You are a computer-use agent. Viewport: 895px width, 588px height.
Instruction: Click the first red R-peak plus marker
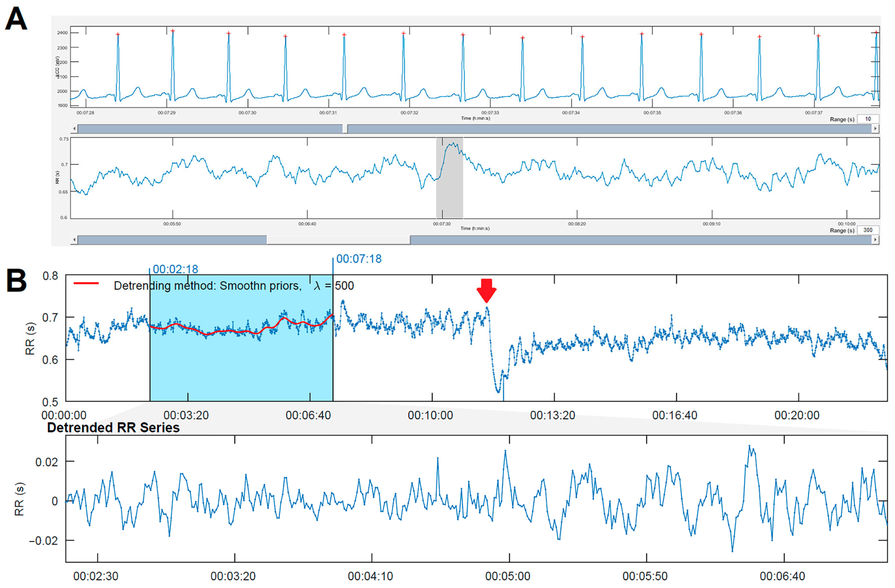click(118, 34)
